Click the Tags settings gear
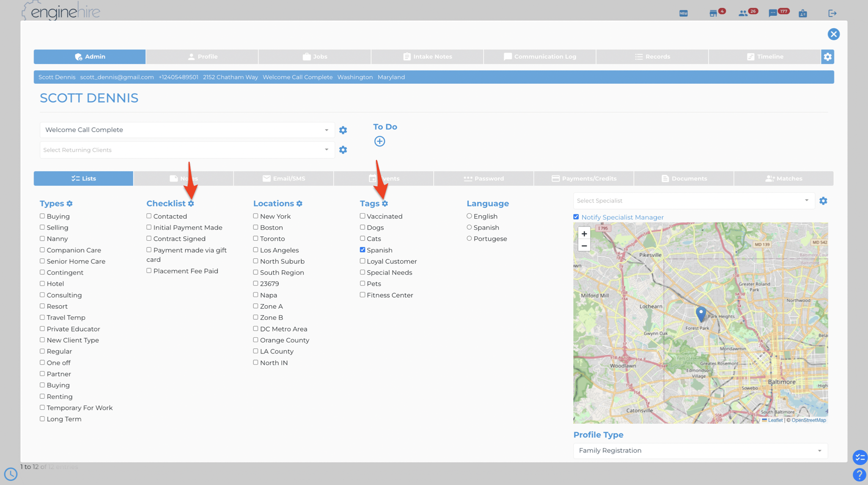Screen dimensions: 868x485 tap(385, 203)
